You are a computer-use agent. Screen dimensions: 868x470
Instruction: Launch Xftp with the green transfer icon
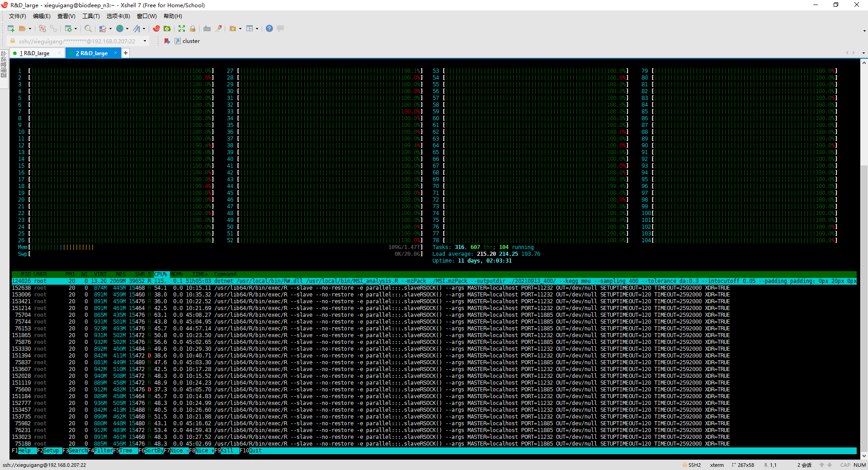[167, 28]
